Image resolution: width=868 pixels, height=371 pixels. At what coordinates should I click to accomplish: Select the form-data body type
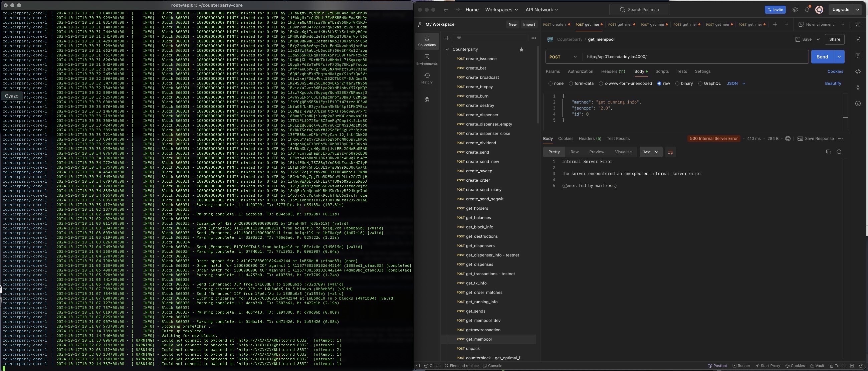581,83
